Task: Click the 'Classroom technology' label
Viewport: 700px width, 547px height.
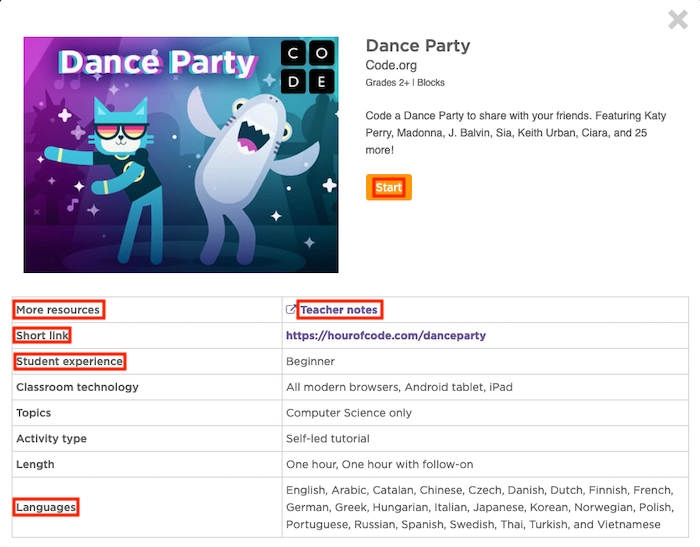Action: 77,387
